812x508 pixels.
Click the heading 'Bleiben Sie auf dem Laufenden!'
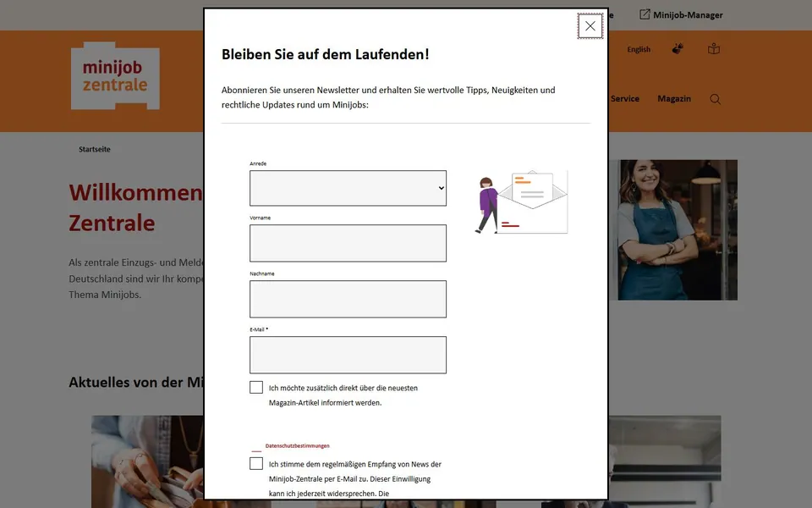pos(325,54)
